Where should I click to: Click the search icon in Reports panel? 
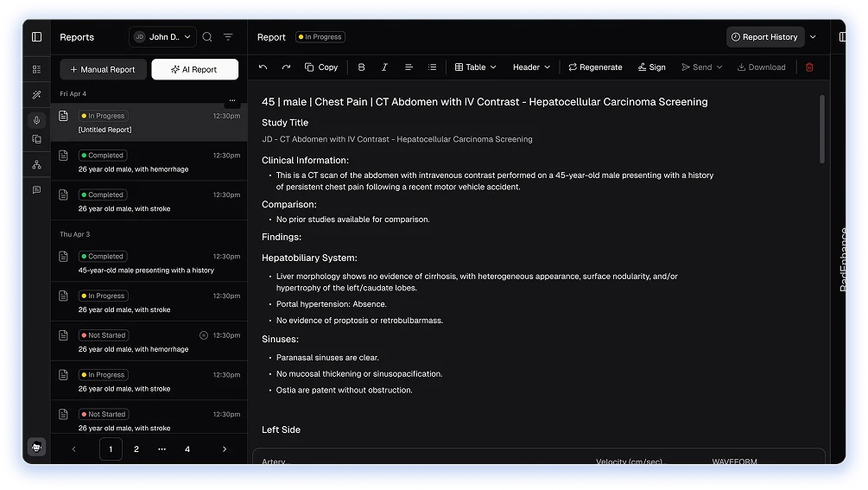[207, 37]
